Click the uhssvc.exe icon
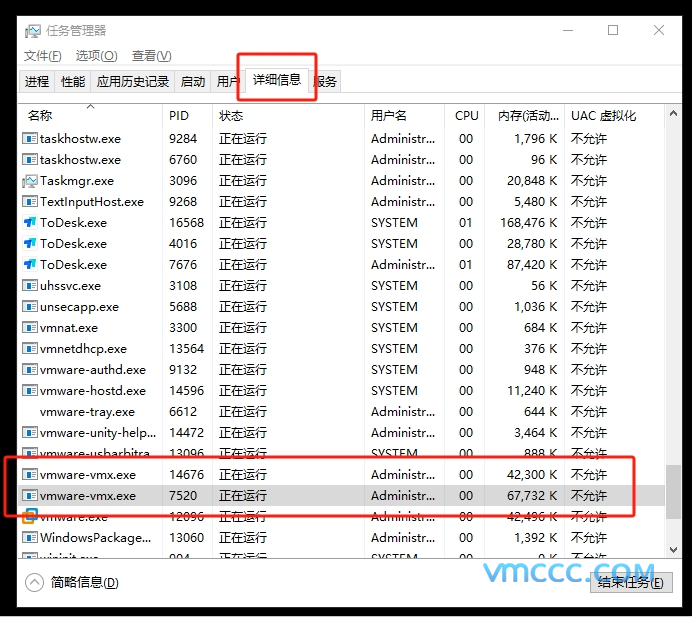 (30, 286)
